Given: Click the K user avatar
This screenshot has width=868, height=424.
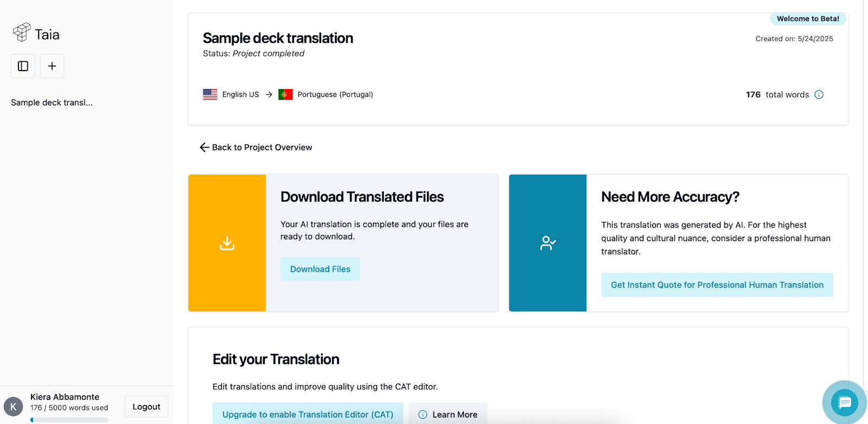Looking at the screenshot, I should (x=14, y=406).
